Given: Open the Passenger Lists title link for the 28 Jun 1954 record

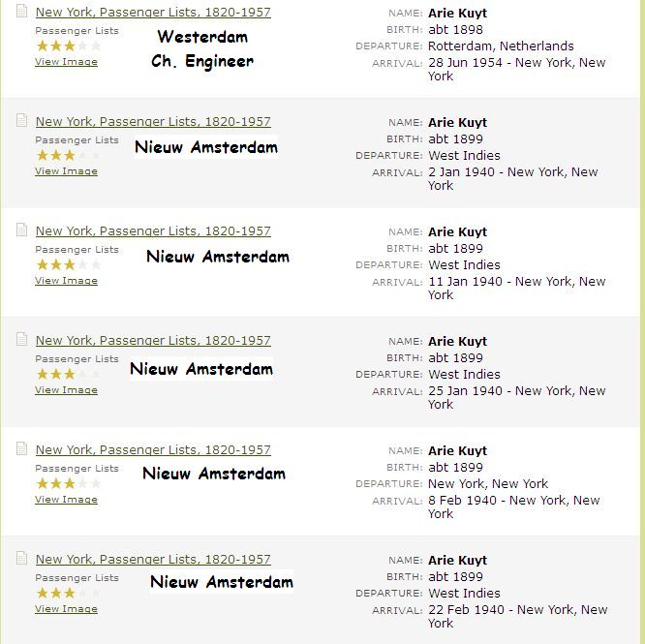Looking at the screenshot, I should pyautogui.click(x=153, y=13).
